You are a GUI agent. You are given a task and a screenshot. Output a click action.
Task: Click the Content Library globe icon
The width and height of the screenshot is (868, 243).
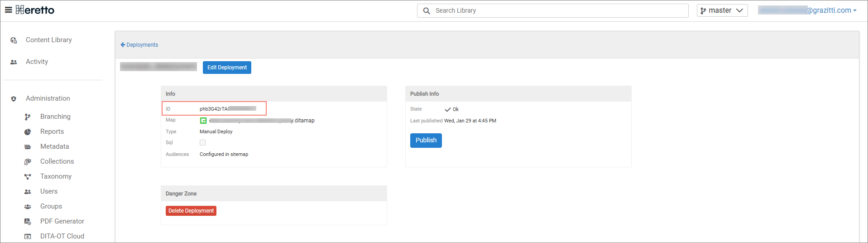(x=14, y=40)
